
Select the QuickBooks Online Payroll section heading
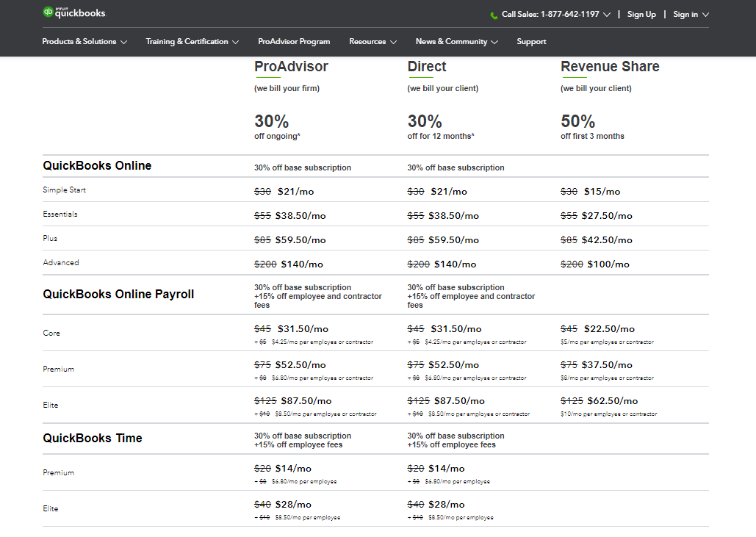118,295
